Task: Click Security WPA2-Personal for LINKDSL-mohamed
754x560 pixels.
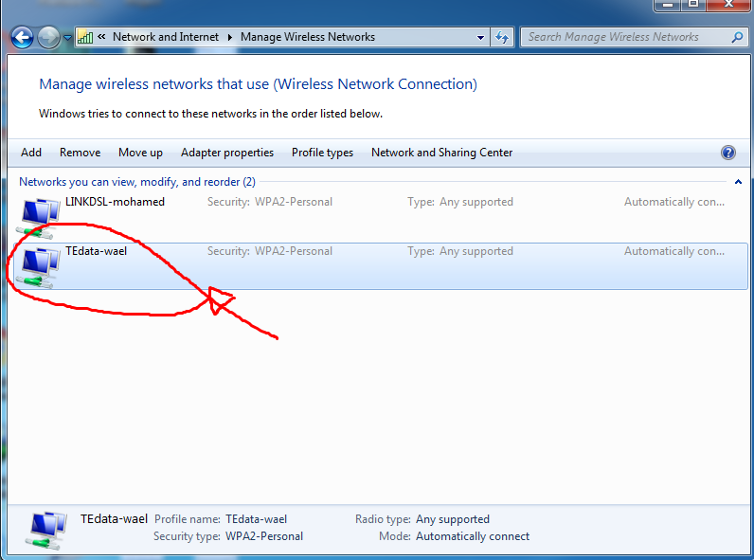Action: pos(270,202)
